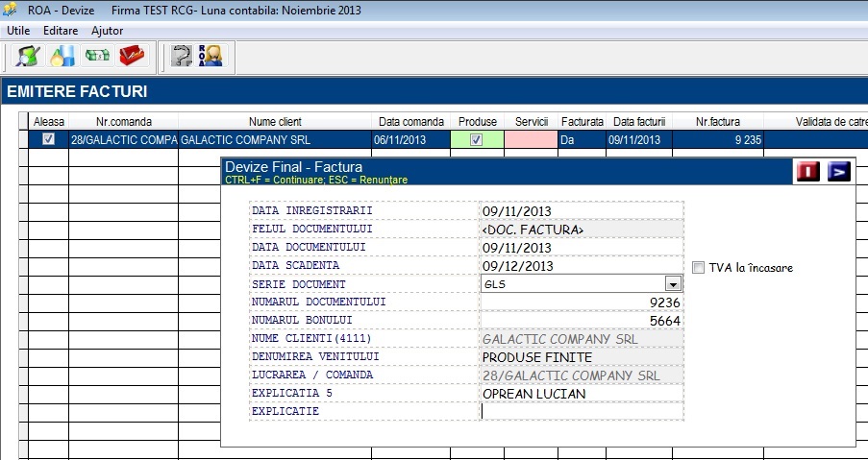This screenshot has width=868, height=460.
Task: Open the red toolbox icon
Action: (x=132, y=56)
